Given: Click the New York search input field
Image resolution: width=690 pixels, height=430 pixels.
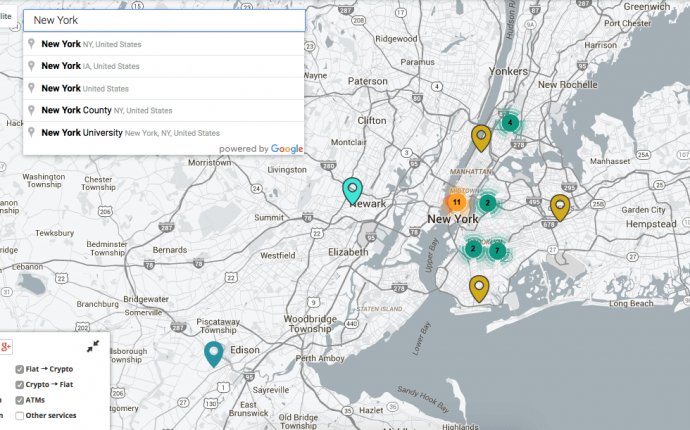Looking at the screenshot, I should pos(164,20).
